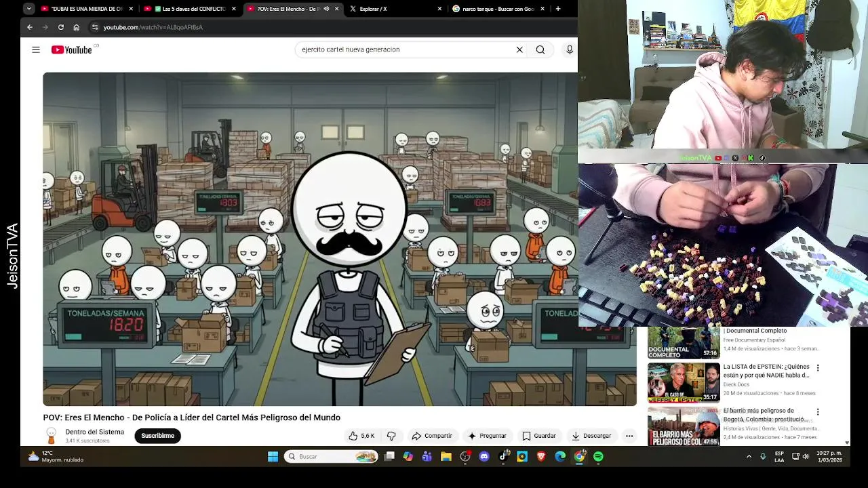Viewport: 868px width, 488px height.
Task: Click the recommended videos sidebar scrollbar arrow
Action: click(x=847, y=443)
